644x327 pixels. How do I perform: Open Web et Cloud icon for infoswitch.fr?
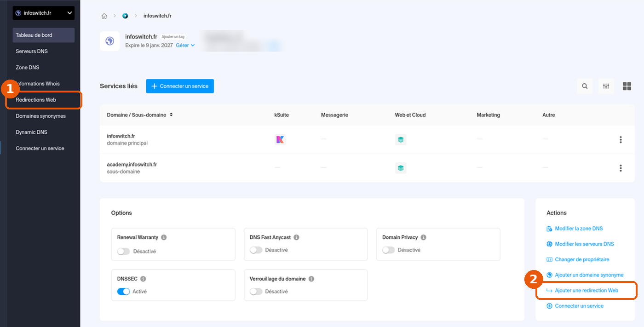tap(401, 139)
